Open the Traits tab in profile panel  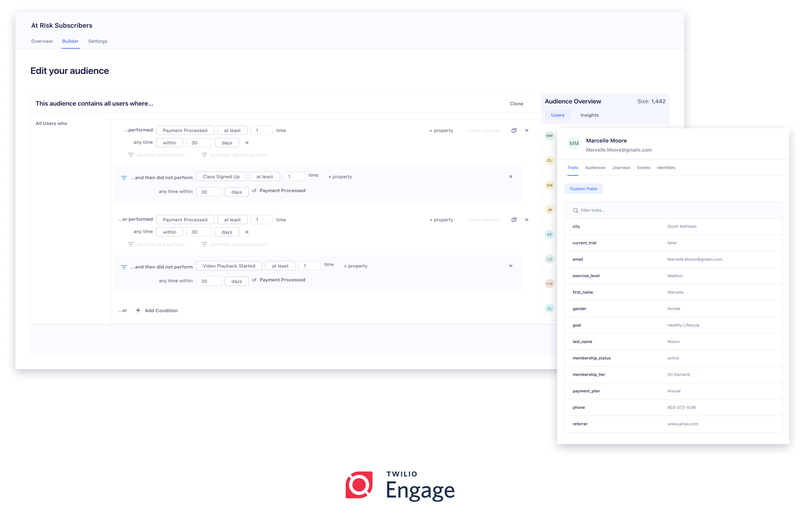coord(573,168)
